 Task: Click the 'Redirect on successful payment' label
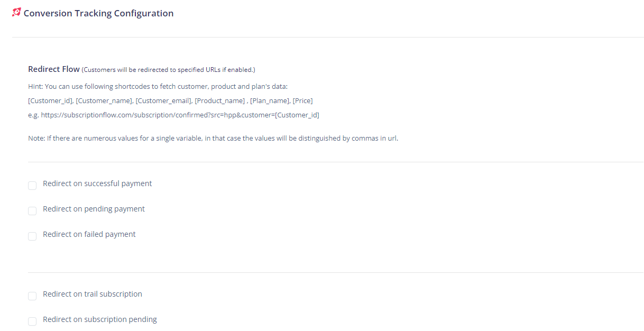97,183
